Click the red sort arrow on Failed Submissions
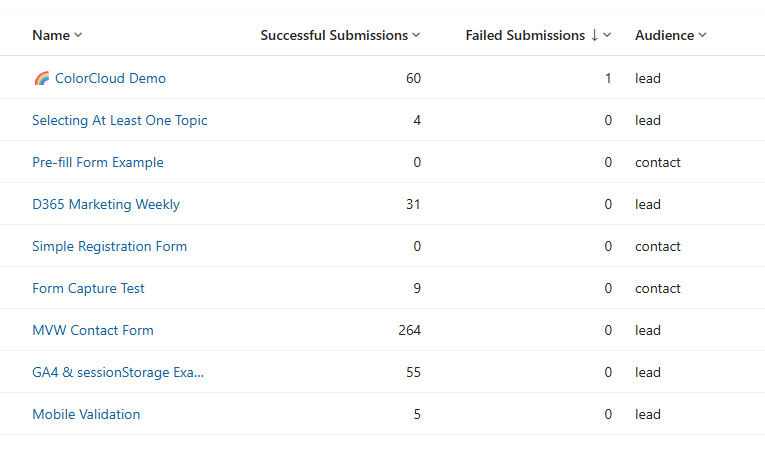This screenshot has height=449, width=765. tap(594, 35)
